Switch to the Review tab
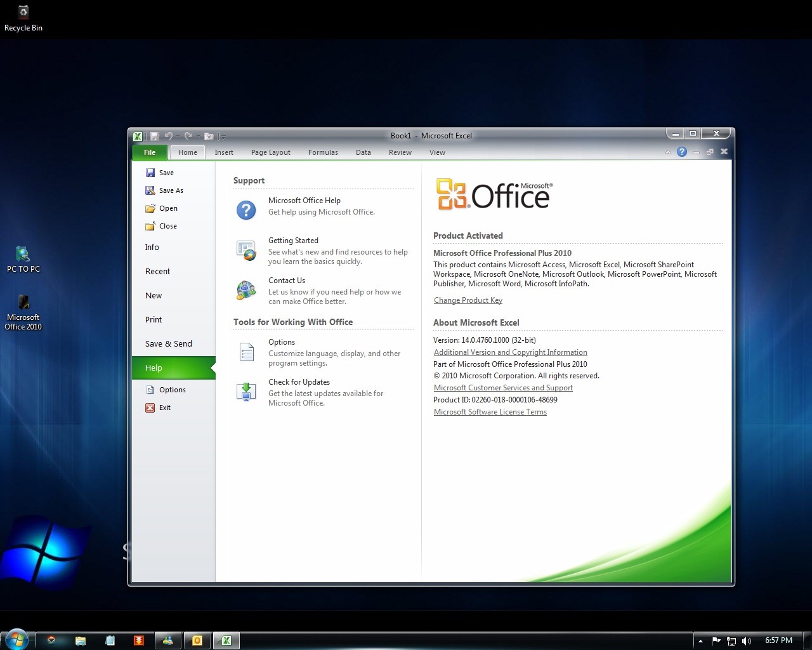The width and height of the screenshot is (812, 650). (x=400, y=152)
